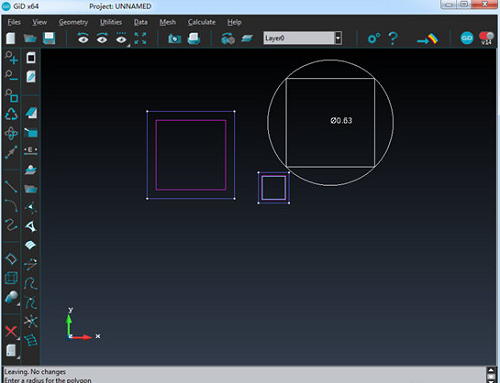This screenshot has height=383, width=500.
Task: Open the dotted eye view options icon
Action: (121, 39)
